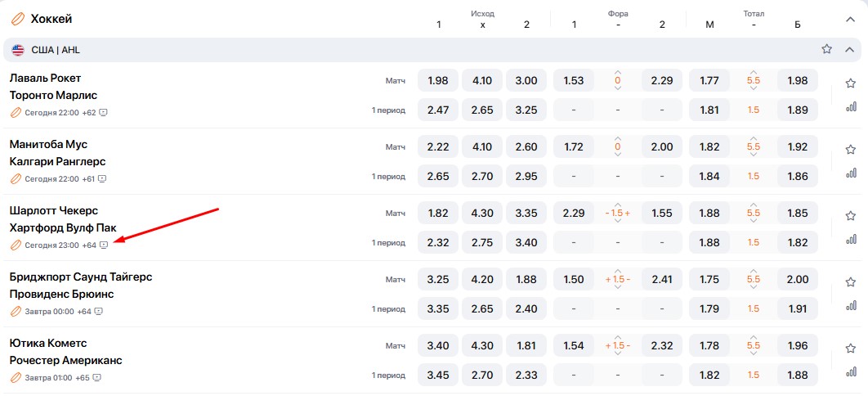Open statistics chart for Лаваль Рокет match
Screen dimensions: 868x396
(851, 106)
